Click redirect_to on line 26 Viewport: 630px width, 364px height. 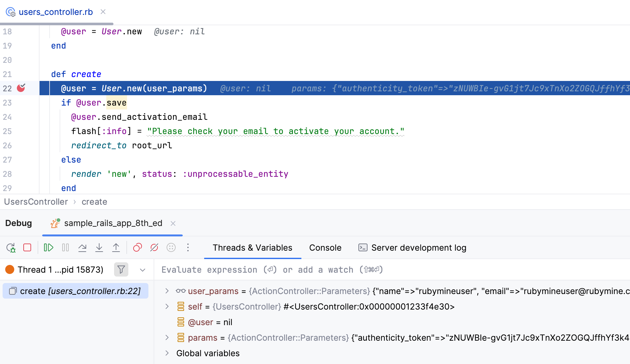point(99,145)
